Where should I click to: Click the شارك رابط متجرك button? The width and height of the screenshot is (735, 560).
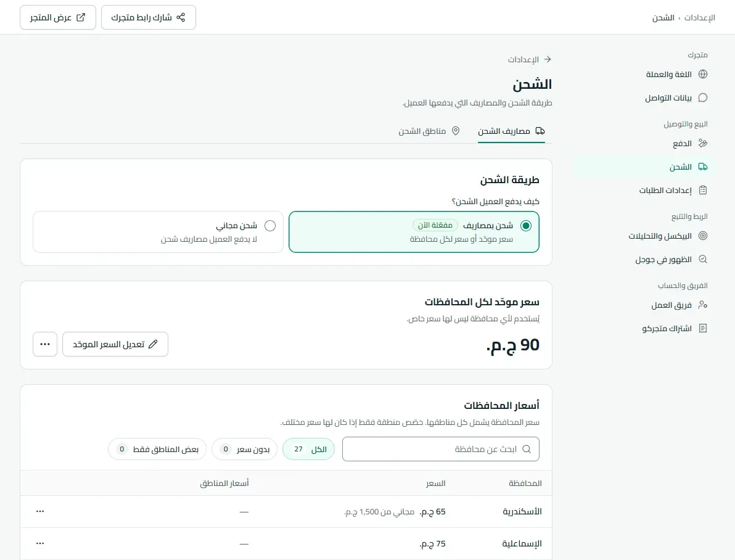pyautogui.click(x=149, y=17)
